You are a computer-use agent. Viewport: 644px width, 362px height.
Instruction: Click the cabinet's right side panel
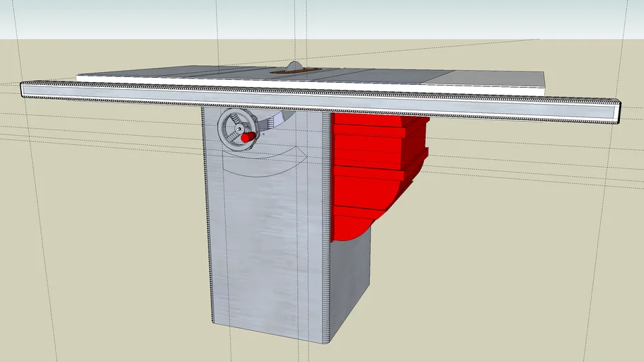[x=350, y=283]
